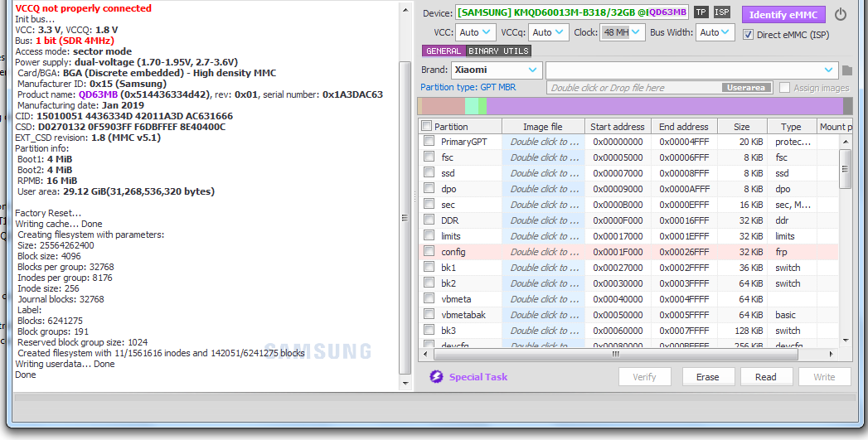Click the purple userdata segment in partition map
The height and width of the screenshot is (440, 868).
664,106
